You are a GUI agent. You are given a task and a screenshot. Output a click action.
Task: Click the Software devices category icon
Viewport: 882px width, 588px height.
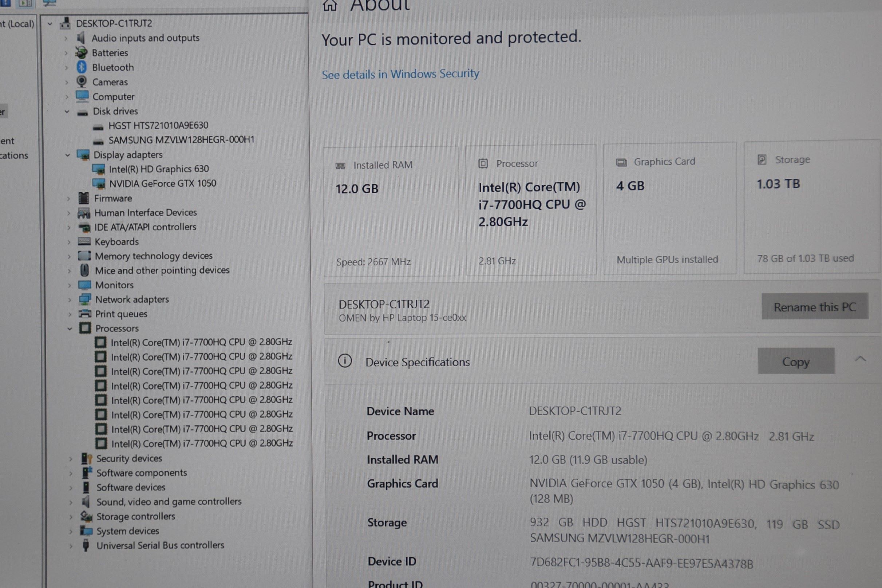tap(86, 487)
